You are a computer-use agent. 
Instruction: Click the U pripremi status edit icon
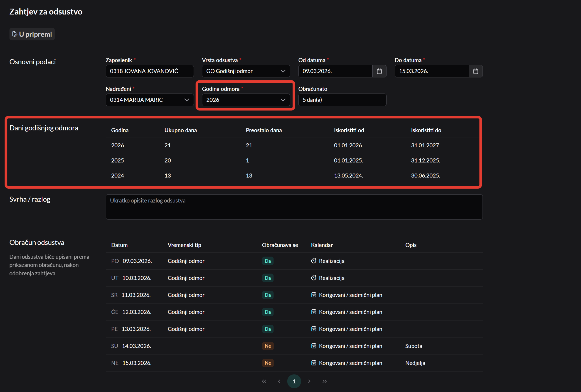15,34
